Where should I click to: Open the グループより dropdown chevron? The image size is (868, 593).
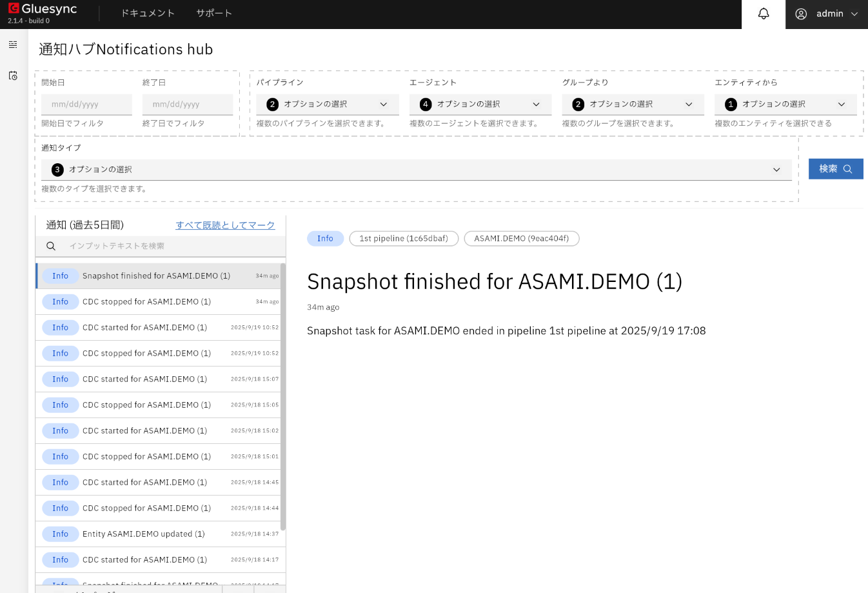tap(689, 105)
